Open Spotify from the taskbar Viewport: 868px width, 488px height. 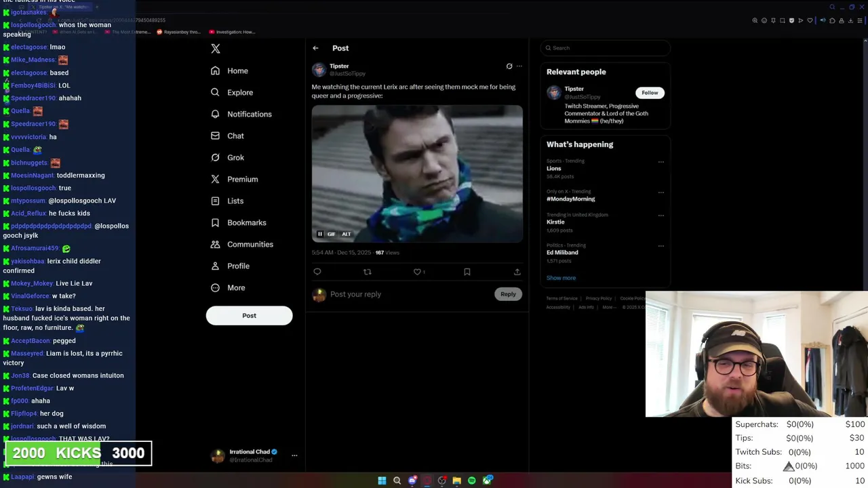pyautogui.click(x=472, y=481)
